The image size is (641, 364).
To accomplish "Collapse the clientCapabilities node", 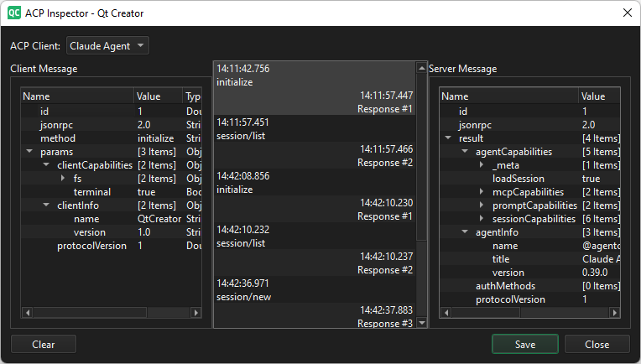I will (x=46, y=165).
